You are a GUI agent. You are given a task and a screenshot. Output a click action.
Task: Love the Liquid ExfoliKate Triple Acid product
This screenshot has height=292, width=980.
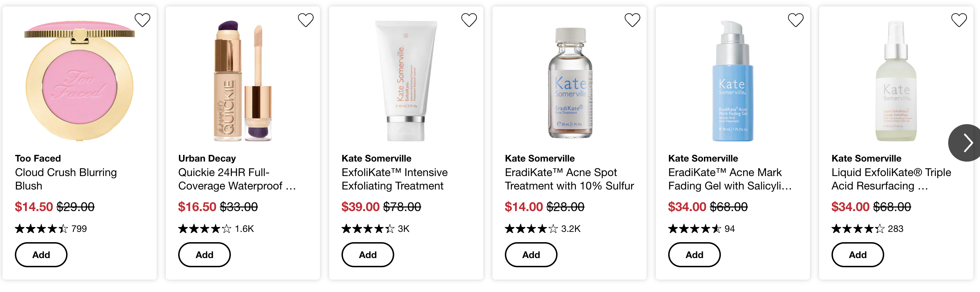point(959,20)
